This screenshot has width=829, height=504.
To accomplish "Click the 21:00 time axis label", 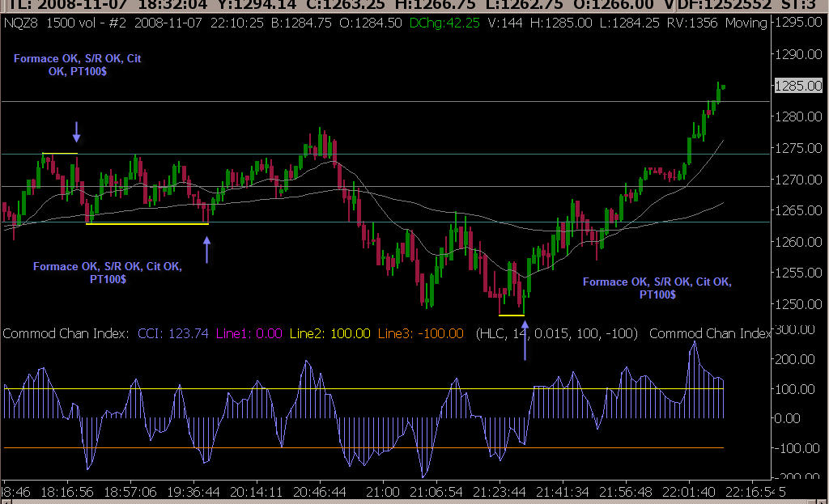I will [383, 493].
